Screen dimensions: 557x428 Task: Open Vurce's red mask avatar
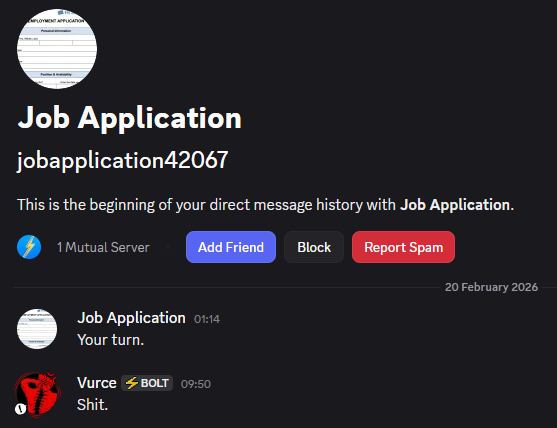click(x=37, y=394)
